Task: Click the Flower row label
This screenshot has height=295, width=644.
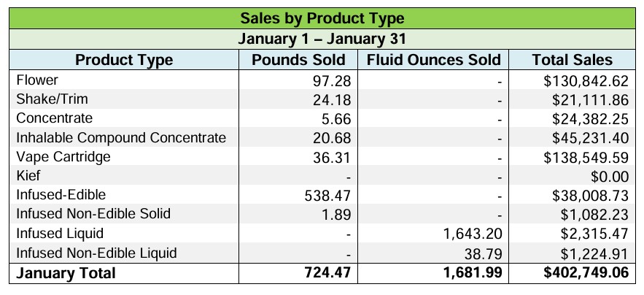Action: [x=36, y=80]
